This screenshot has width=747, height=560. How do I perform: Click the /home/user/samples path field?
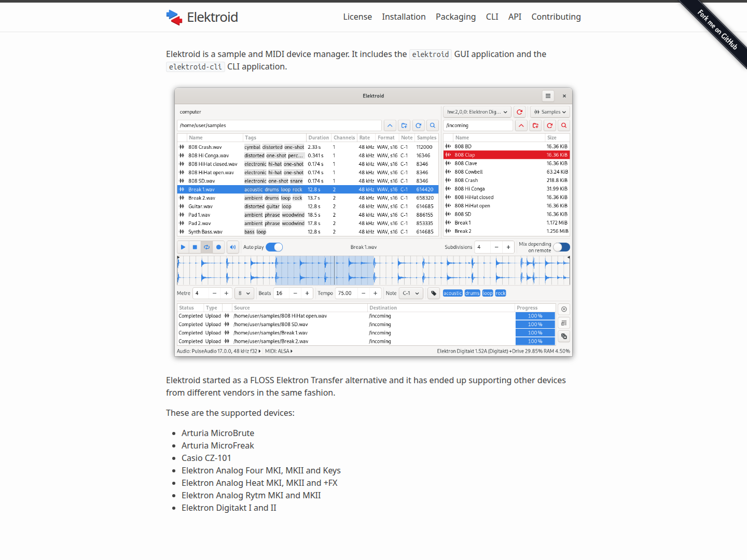(x=279, y=125)
